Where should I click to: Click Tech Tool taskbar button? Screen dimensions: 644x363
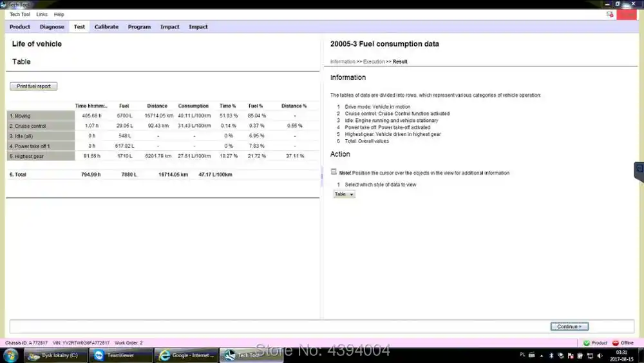[x=251, y=355]
